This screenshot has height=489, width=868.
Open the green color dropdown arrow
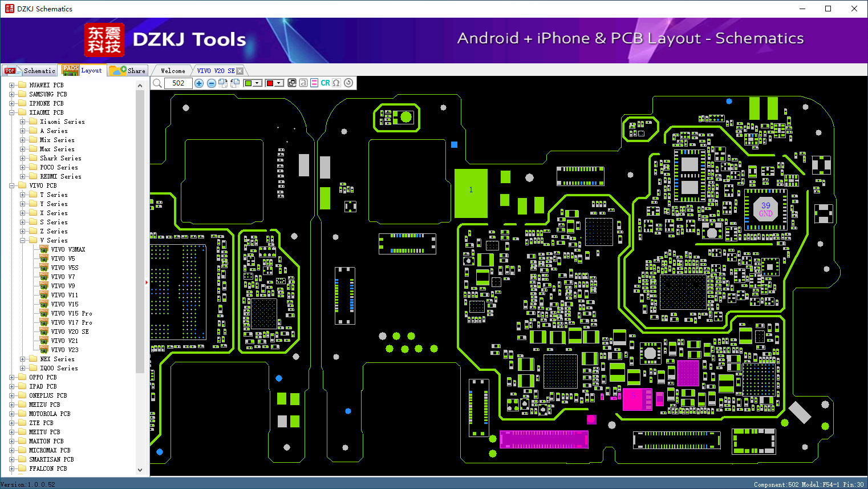pos(258,83)
